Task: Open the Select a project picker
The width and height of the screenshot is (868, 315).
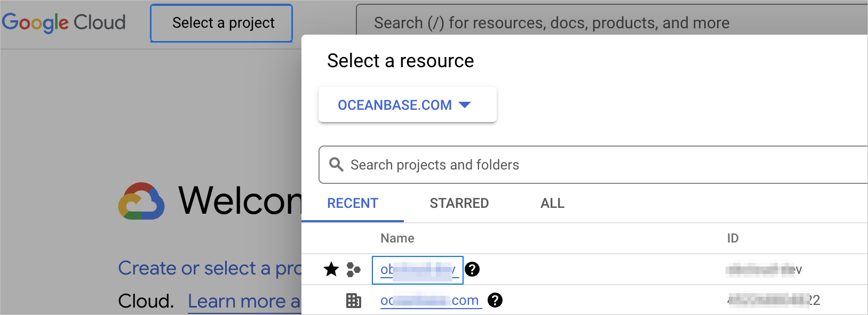Action: pyautogui.click(x=221, y=23)
